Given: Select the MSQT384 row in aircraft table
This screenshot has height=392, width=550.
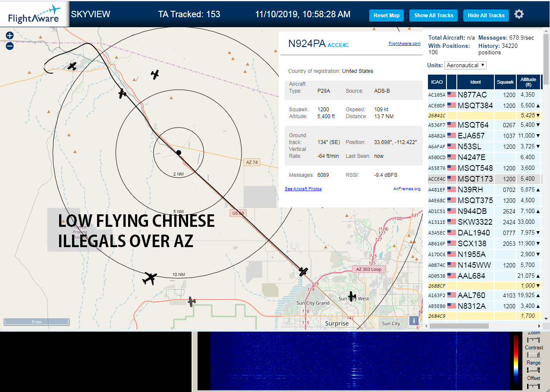Looking at the screenshot, I should point(484,105).
